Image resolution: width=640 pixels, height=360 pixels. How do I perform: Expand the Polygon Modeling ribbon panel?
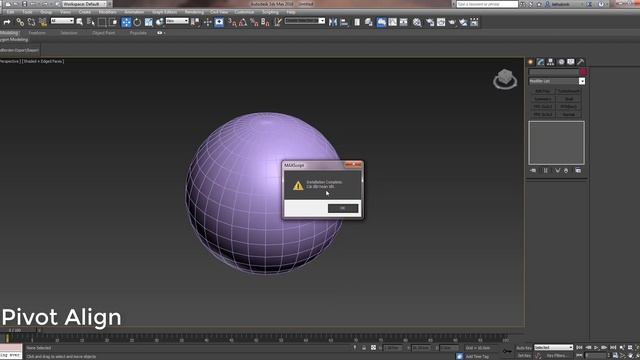click(14, 40)
